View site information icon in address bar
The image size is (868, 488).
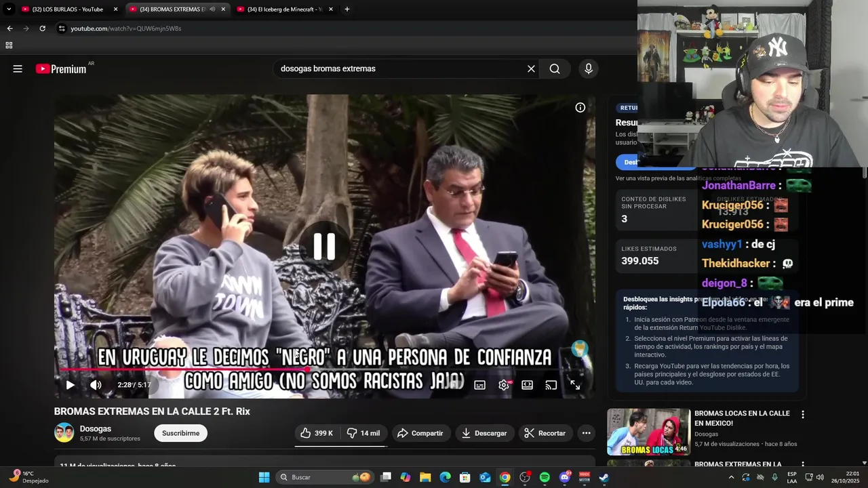[x=61, y=28]
